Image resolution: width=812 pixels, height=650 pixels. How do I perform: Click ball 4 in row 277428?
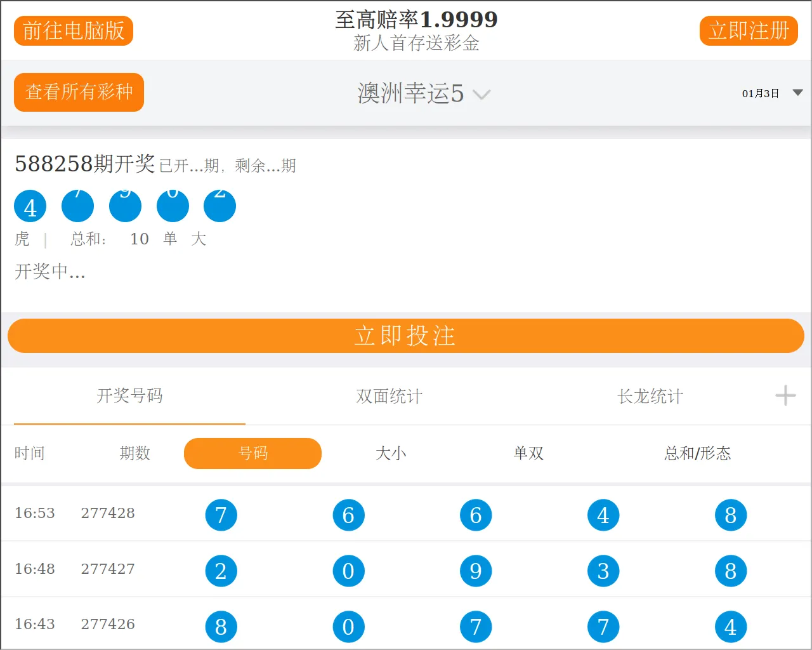603,515
